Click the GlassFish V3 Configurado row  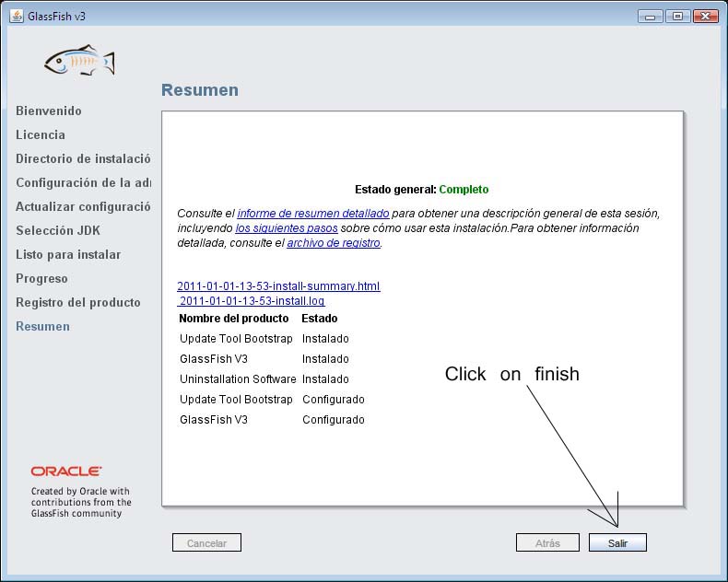tap(272, 420)
